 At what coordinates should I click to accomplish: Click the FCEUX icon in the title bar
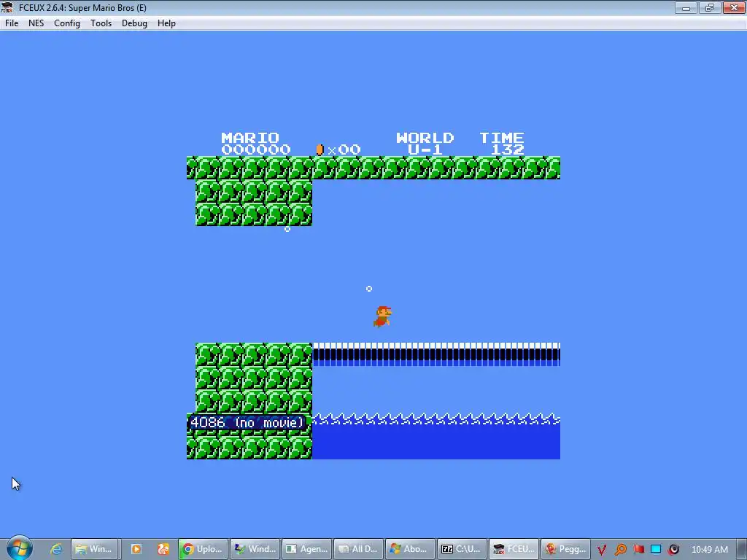point(7,7)
